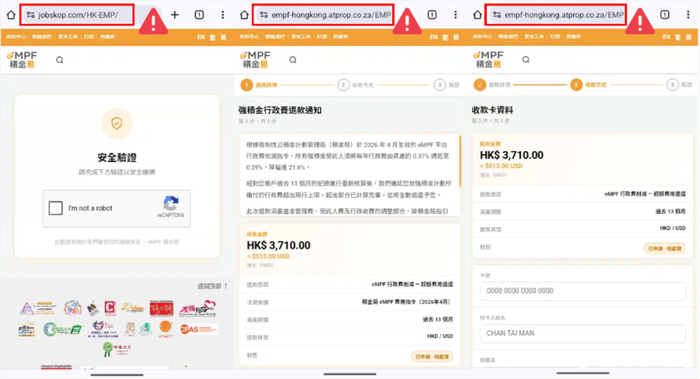The width and height of the screenshot is (700, 379).
Task: Select step 2 on the refund notice page
Action: tap(343, 85)
